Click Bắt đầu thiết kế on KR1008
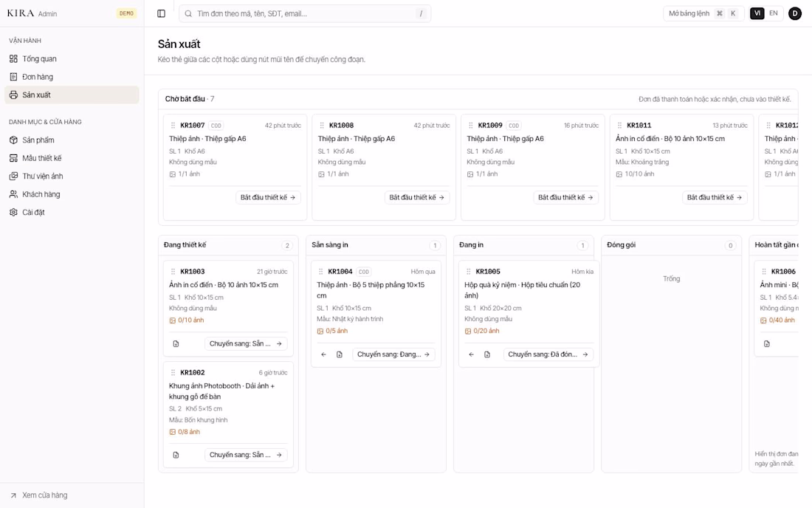 (417, 197)
